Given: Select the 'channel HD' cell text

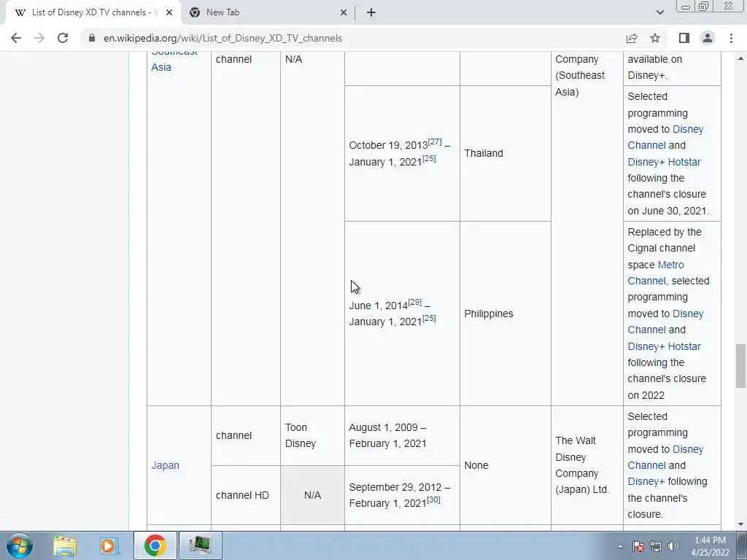Looking at the screenshot, I should tap(242, 495).
